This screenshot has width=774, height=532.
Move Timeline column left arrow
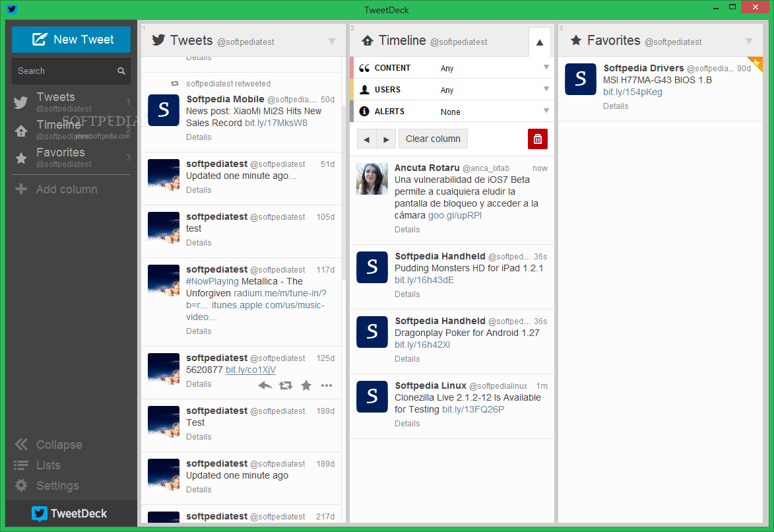click(x=367, y=139)
